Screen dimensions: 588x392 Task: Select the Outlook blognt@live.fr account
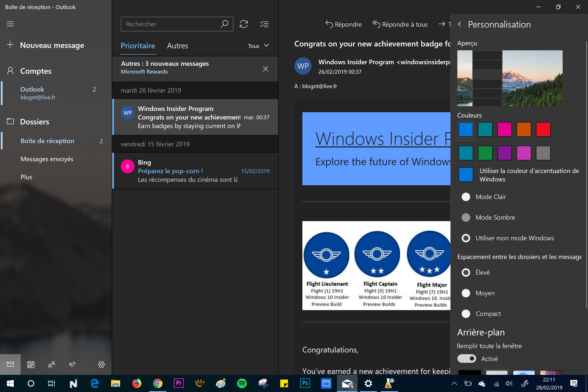click(x=56, y=93)
